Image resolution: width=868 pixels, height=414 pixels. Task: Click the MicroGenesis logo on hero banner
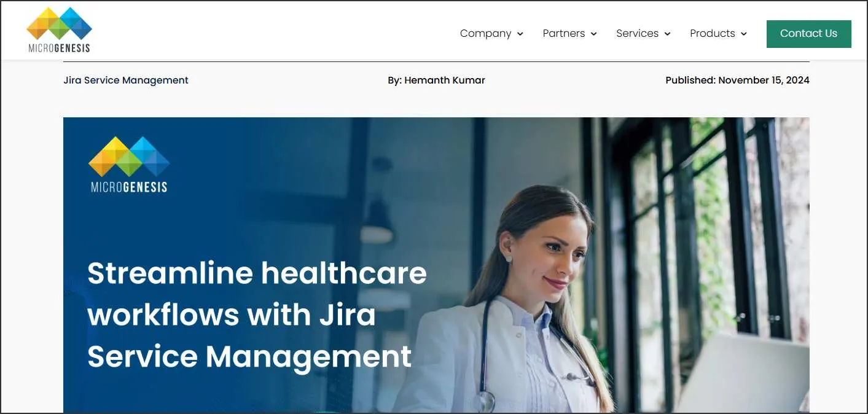129,164
